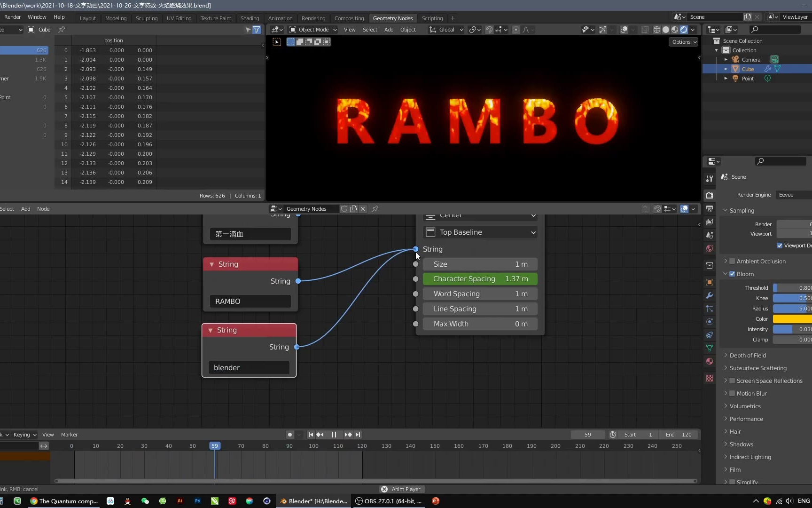Viewport: 812px width, 508px height.
Task: Click the pin icon in node editor header
Action: (x=375, y=209)
